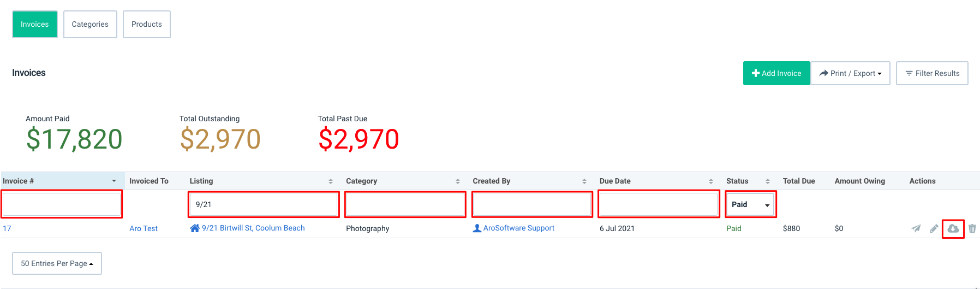Delete invoice 17 with trash icon
Image resolution: width=980 pixels, height=289 pixels.
(x=972, y=228)
